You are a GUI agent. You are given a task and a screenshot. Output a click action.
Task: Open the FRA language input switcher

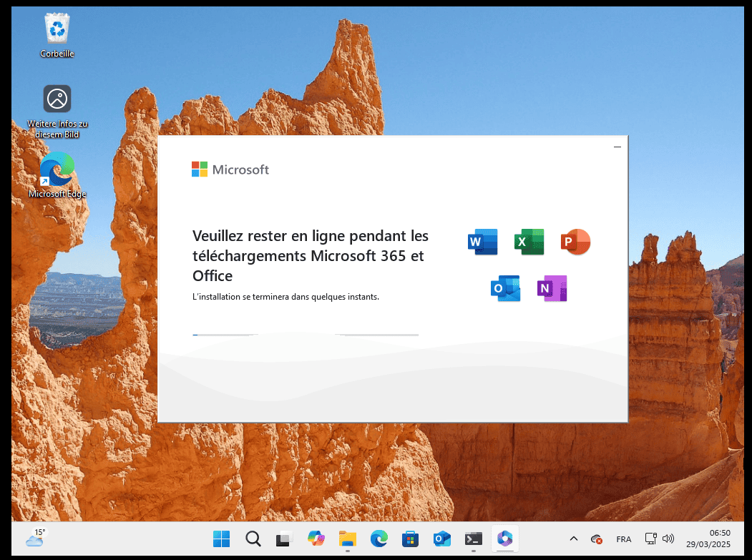(x=623, y=539)
